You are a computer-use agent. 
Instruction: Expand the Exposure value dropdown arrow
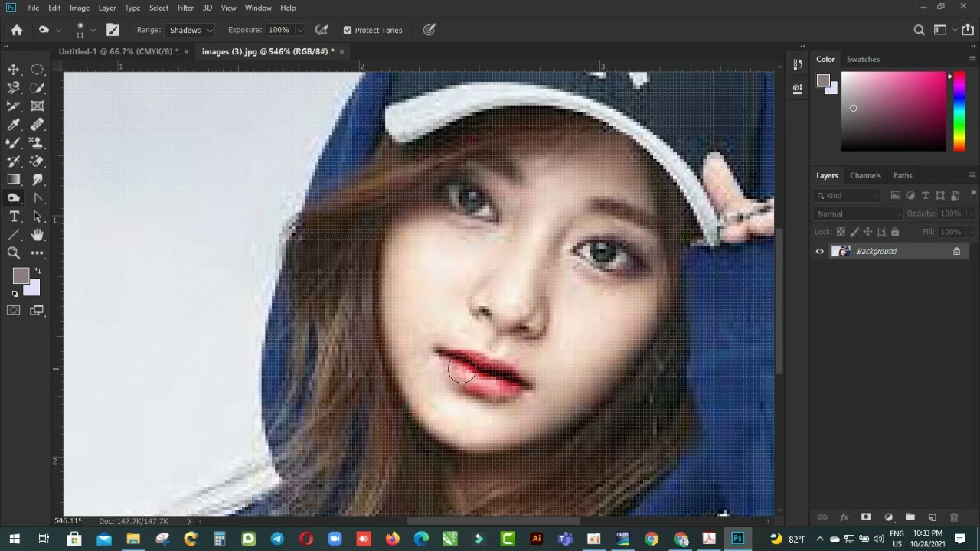pos(299,31)
